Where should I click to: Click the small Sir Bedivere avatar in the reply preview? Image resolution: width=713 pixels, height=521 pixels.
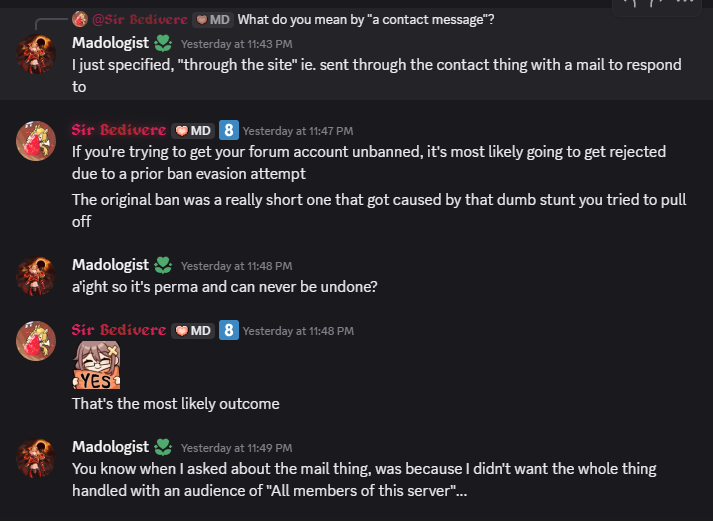pos(80,19)
